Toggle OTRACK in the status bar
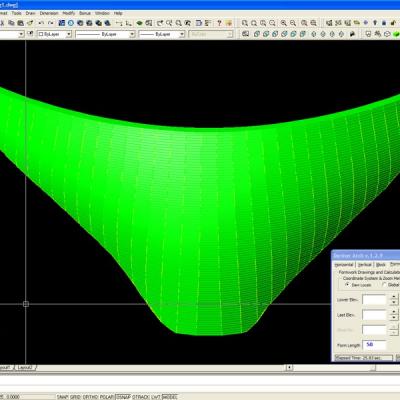The image size is (400, 400). (x=141, y=397)
